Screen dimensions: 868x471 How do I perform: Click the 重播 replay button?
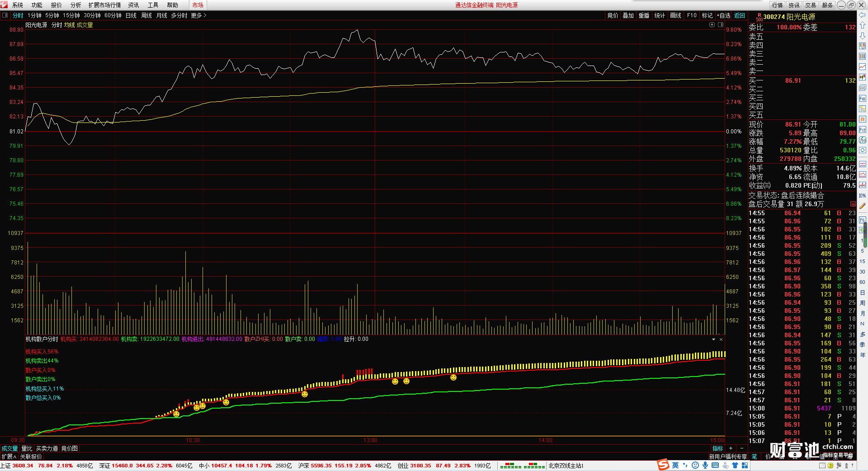(x=644, y=15)
